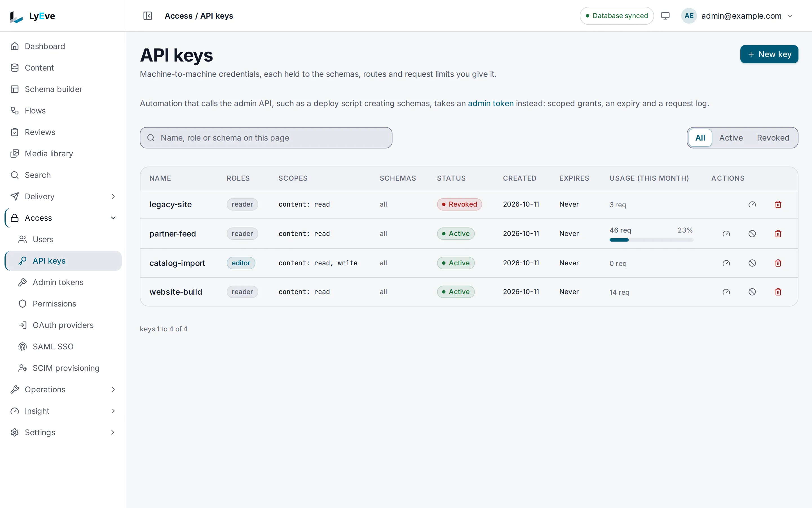
Task: Click the search magnifier icon in filter box
Action: click(x=151, y=138)
